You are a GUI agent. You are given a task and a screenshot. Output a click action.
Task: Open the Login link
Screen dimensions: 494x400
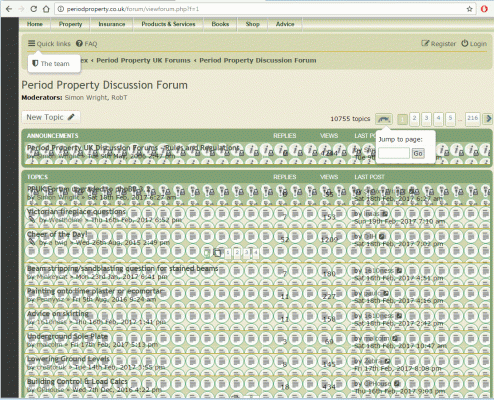(474, 44)
